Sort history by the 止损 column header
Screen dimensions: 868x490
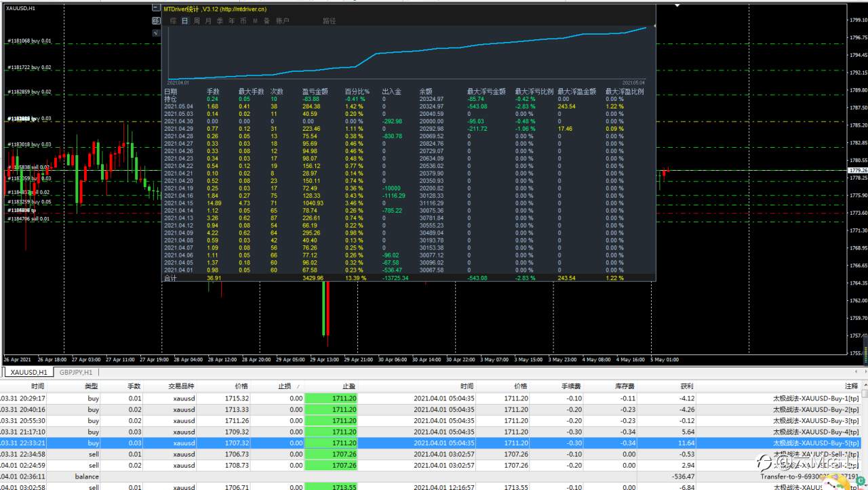pyautogui.click(x=284, y=385)
